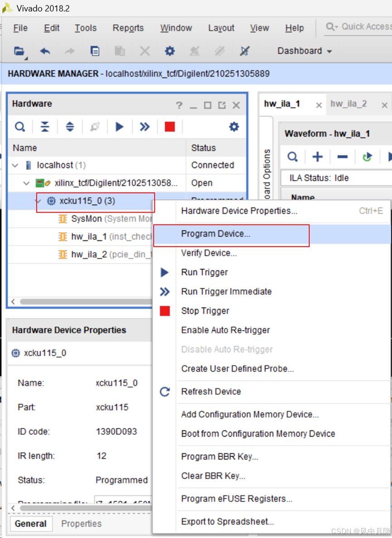Click the Quick Access search field
392x538 pixels.
pyautogui.click(x=358, y=27)
